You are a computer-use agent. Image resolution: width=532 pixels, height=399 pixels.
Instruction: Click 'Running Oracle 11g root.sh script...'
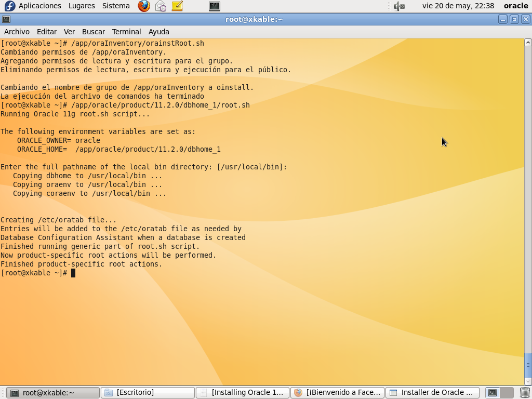tap(75, 114)
